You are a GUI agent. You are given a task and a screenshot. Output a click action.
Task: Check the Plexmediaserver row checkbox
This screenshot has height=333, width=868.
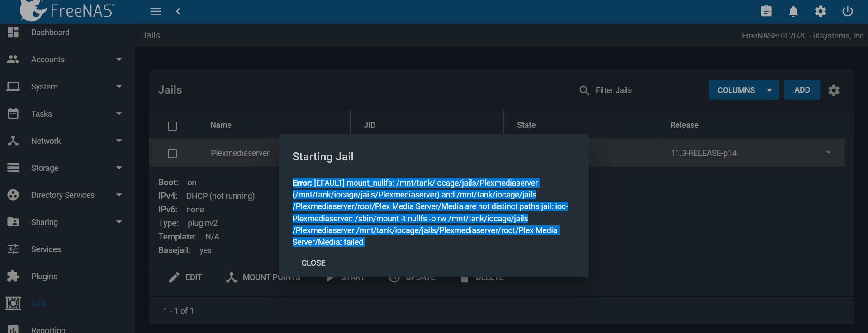(172, 154)
